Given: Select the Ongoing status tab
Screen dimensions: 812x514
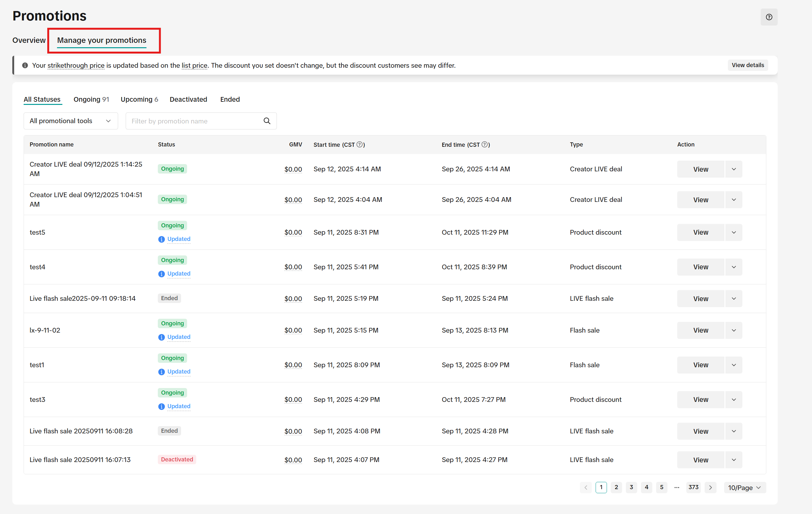Looking at the screenshot, I should 91,99.
